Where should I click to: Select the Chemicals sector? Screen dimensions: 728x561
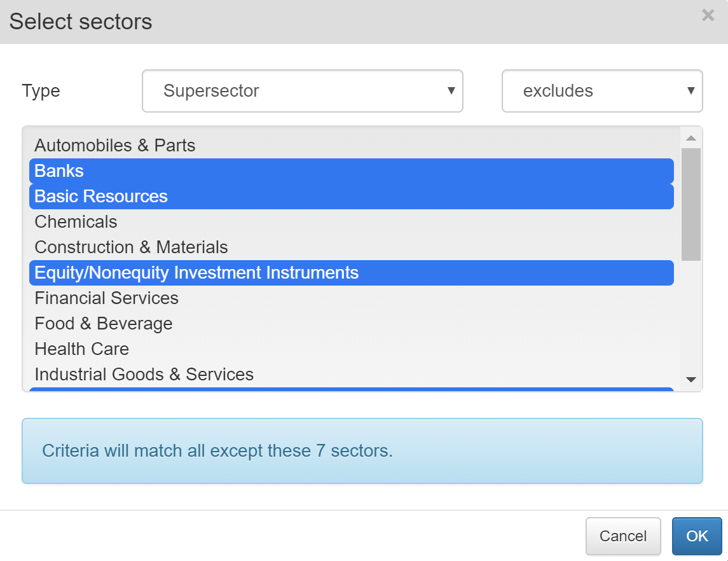(352, 222)
